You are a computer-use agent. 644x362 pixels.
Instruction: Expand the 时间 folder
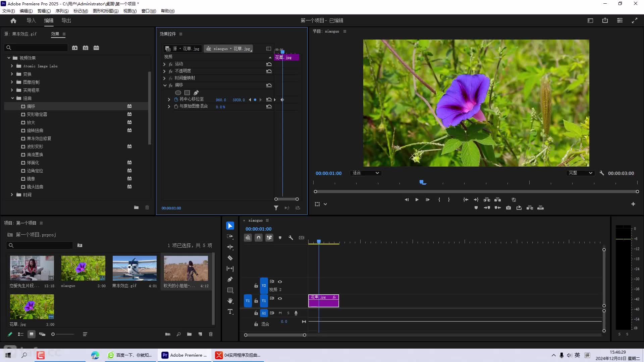(x=12, y=195)
